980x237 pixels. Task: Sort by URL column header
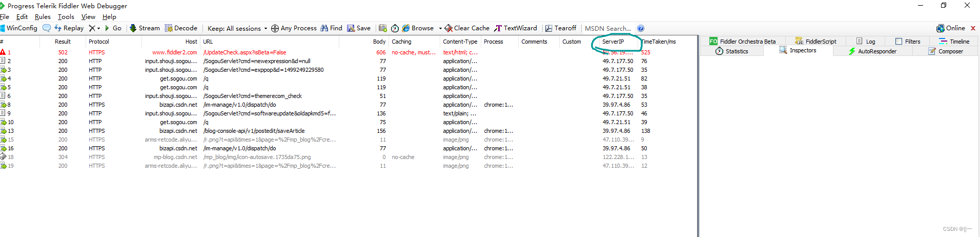click(208, 42)
